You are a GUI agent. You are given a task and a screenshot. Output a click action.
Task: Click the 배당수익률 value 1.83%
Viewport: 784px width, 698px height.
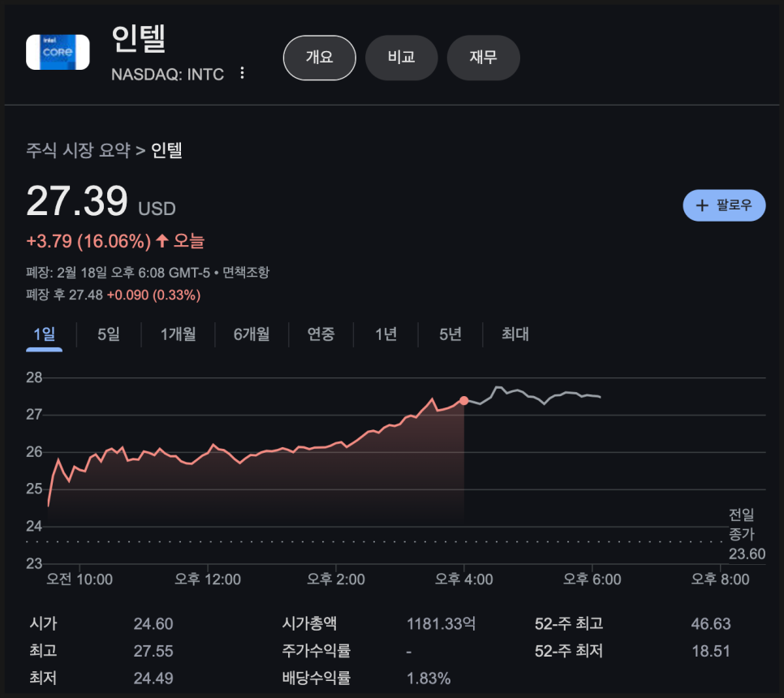coord(429,678)
